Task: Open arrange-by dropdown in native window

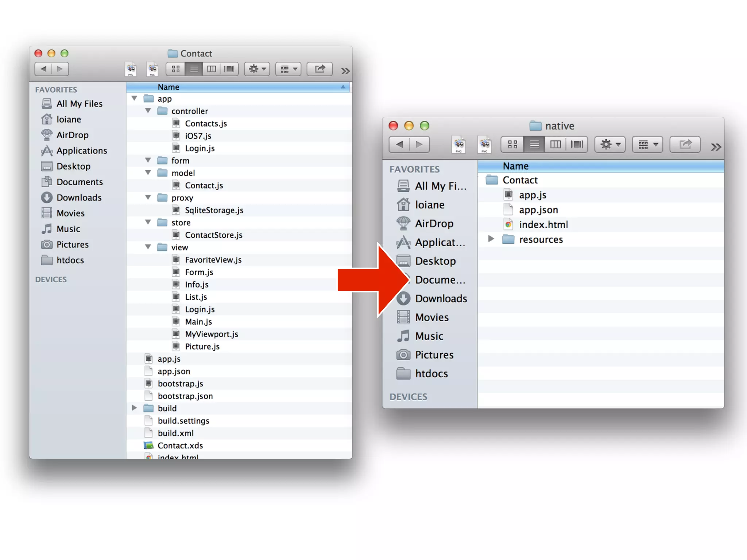Action: coord(647,144)
